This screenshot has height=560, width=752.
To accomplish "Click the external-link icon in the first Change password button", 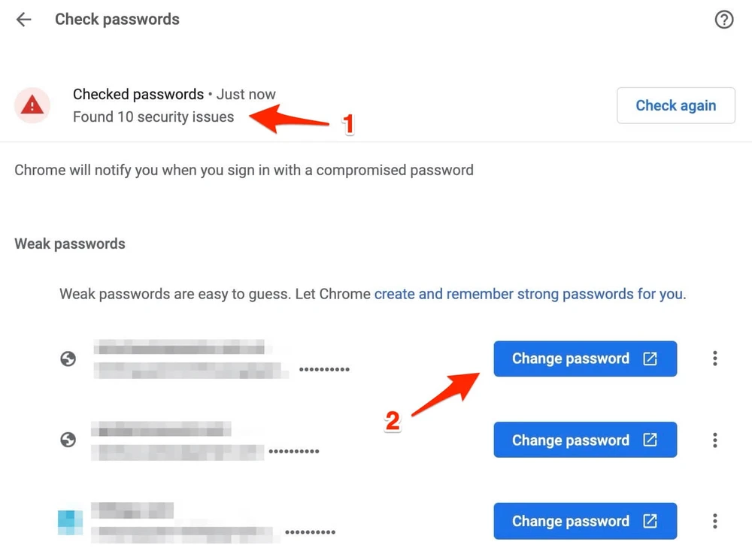I will click(x=651, y=359).
